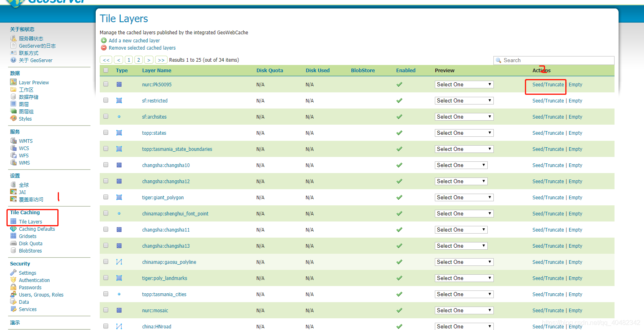Open preview dropdown for topp:states
Image resolution: width=644 pixels, height=330 pixels.
464,133
